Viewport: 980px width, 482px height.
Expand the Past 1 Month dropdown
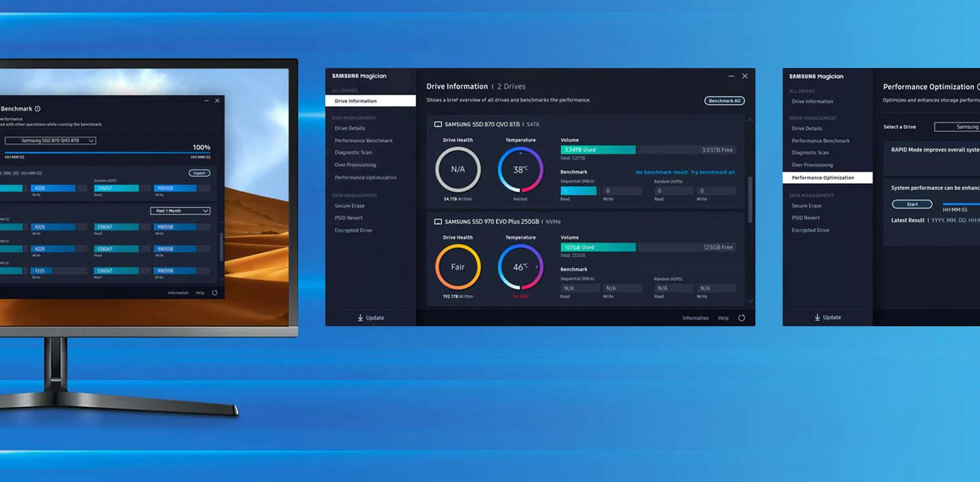pyautogui.click(x=179, y=211)
